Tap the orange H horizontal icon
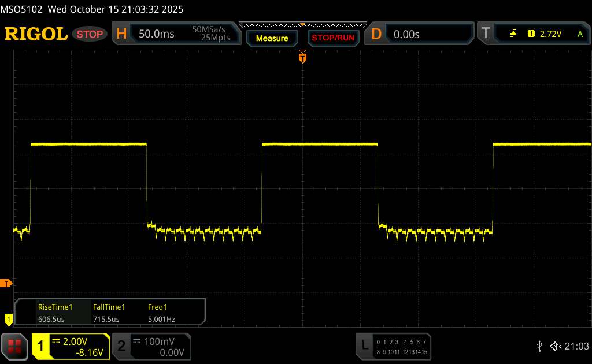The height and width of the screenshot is (364, 592). coord(121,34)
